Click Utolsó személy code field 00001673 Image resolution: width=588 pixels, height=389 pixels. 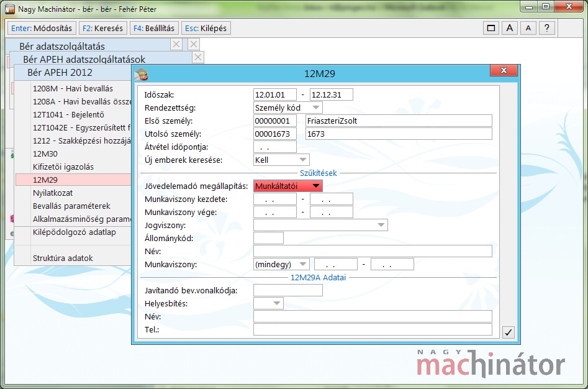point(275,134)
